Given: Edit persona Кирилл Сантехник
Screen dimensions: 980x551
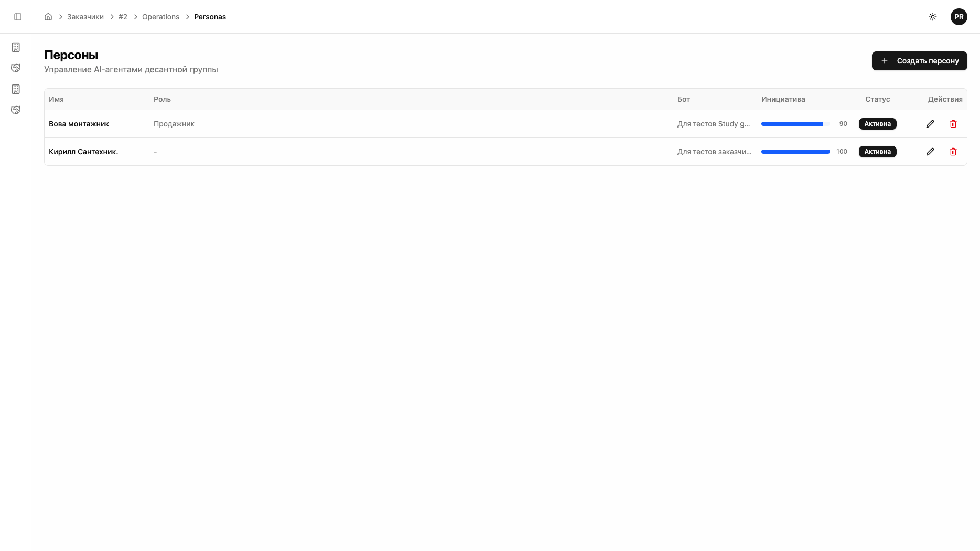Looking at the screenshot, I should tap(930, 152).
